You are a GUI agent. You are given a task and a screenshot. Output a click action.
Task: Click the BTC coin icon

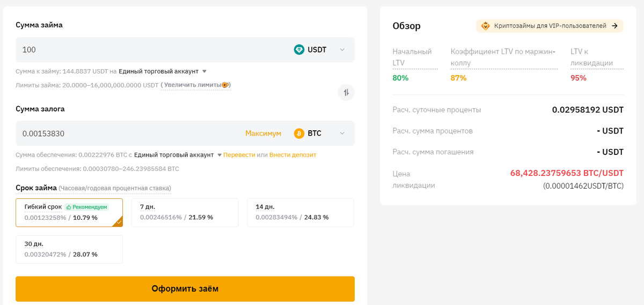pos(299,133)
